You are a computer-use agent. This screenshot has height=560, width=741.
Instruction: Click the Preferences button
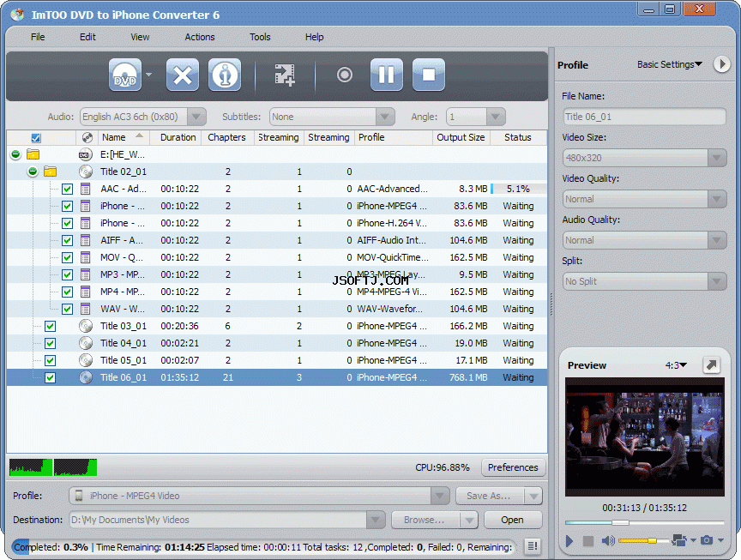point(513,467)
